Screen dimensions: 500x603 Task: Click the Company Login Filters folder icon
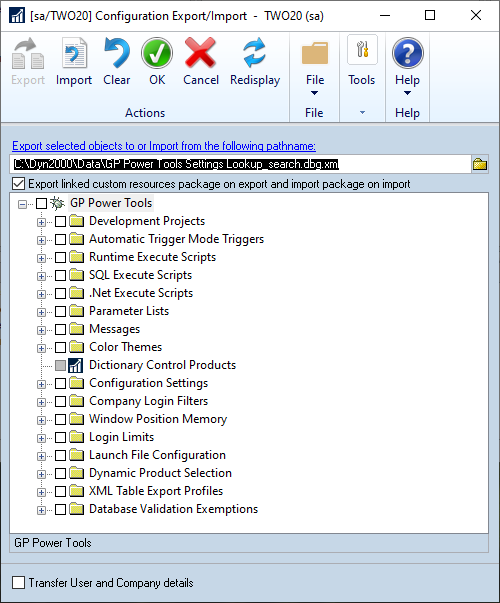(x=77, y=401)
